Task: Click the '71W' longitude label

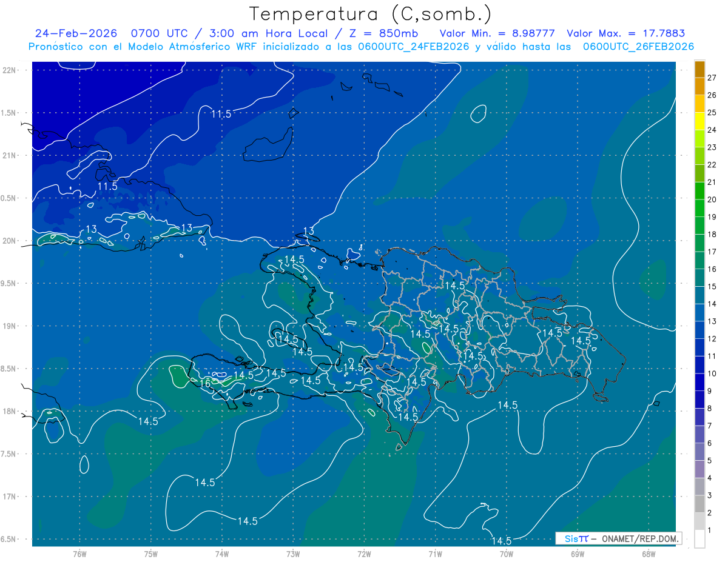Action: [435, 554]
